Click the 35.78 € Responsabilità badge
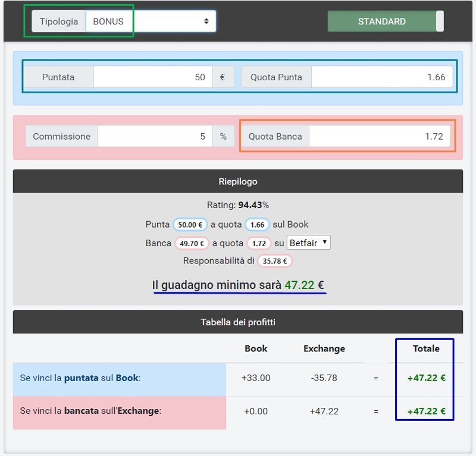This screenshot has width=476, height=456. [274, 261]
